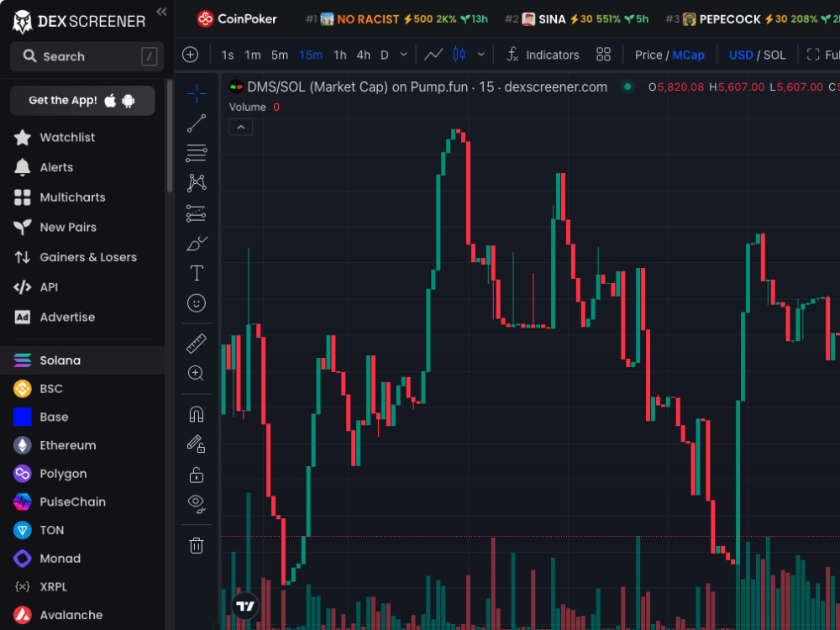Select the XABCD pattern tool
Image resolution: width=840 pixels, height=630 pixels.
197,182
